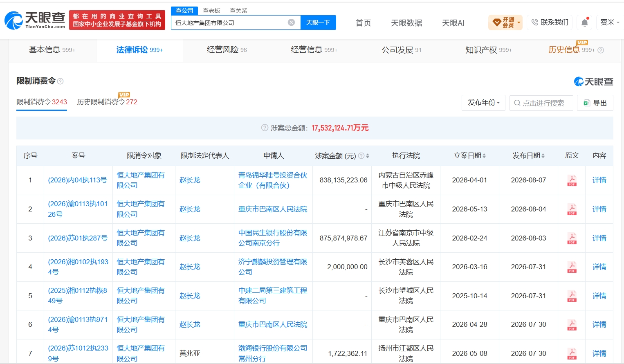Select the 历史限制消费令 272 sub-tab
This screenshot has height=364, width=624.
[107, 102]
